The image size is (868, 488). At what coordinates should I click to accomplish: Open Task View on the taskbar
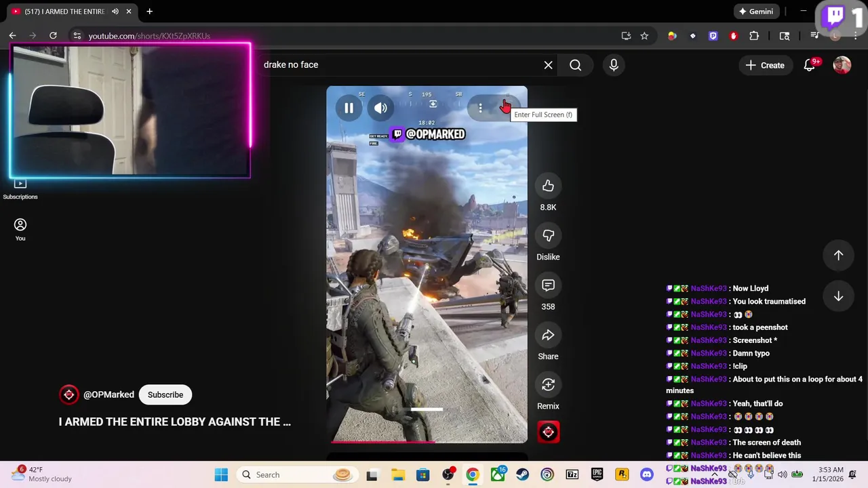tap(372, 474)
